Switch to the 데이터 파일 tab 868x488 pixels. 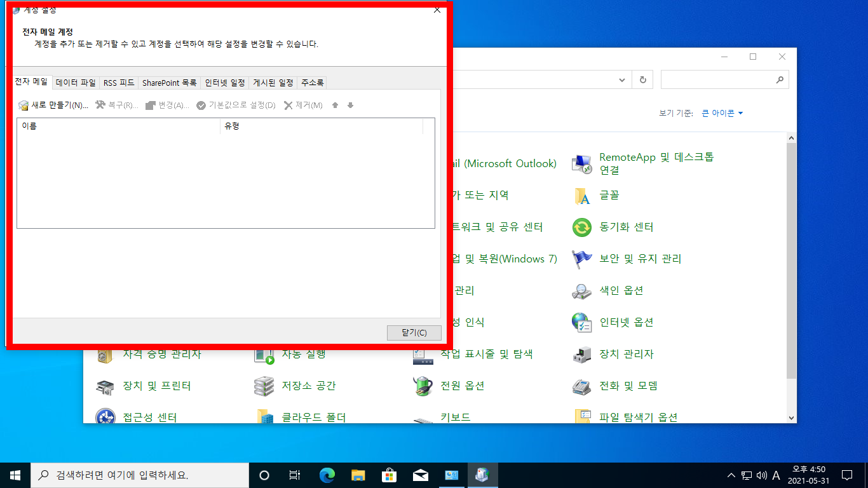pyautogui.click(x=76, y=83)
